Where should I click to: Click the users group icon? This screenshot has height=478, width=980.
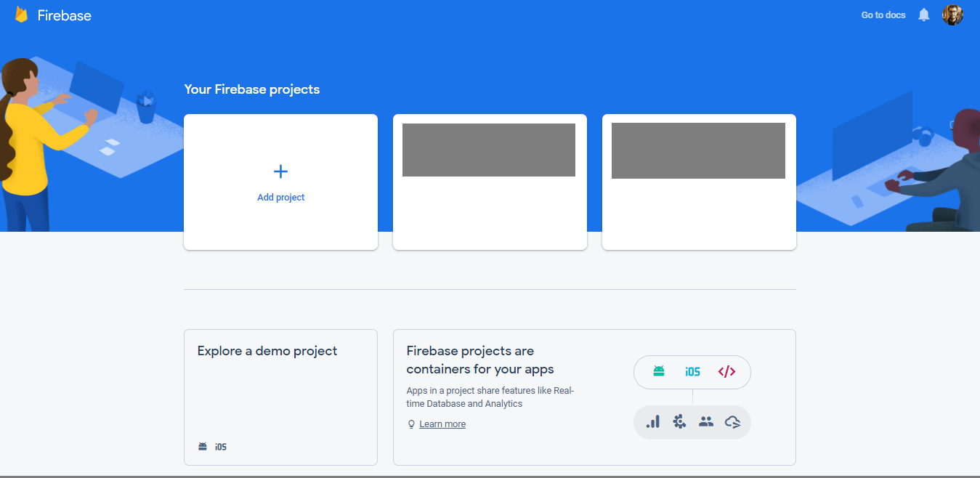click(705, 421)
